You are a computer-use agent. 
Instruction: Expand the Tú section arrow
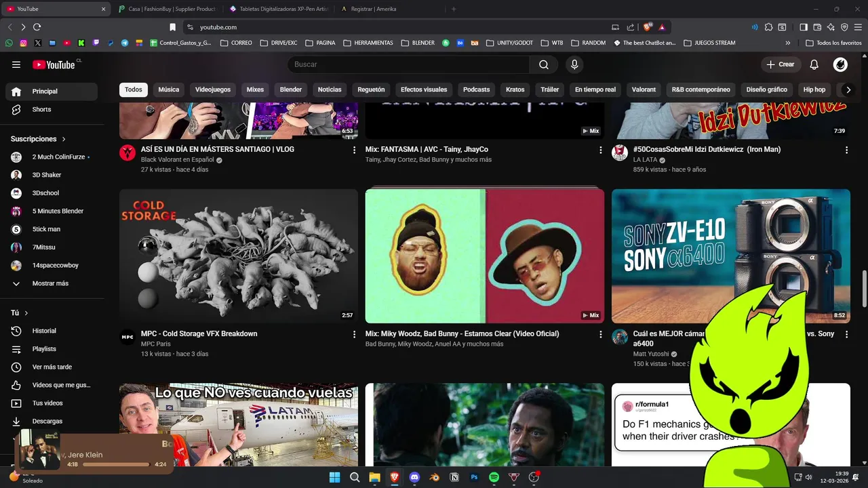(26, 313)
